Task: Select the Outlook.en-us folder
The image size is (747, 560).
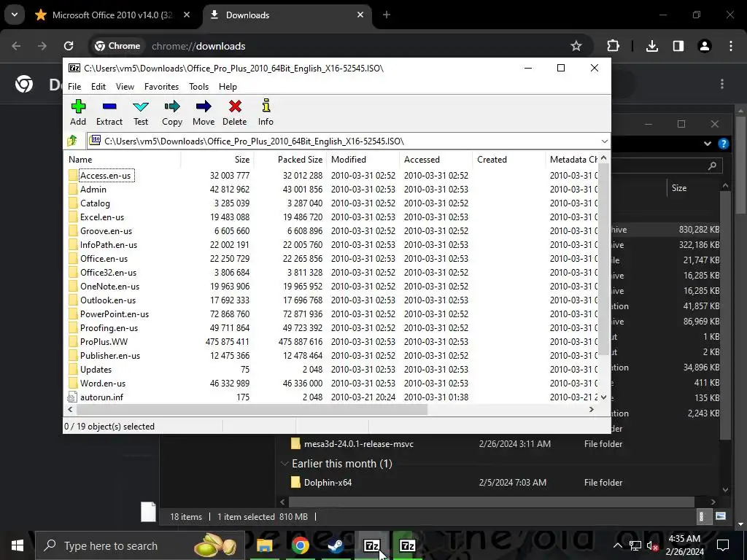Action: point(108,300)
